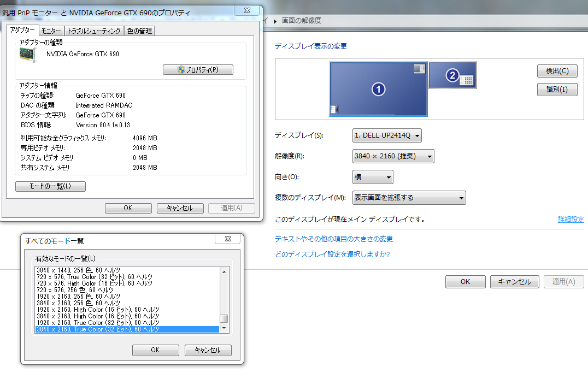Click the 画面の解像度 breadcrumb text
The width and height of the screenshot is (588, 379).
[x=301, y=21]
